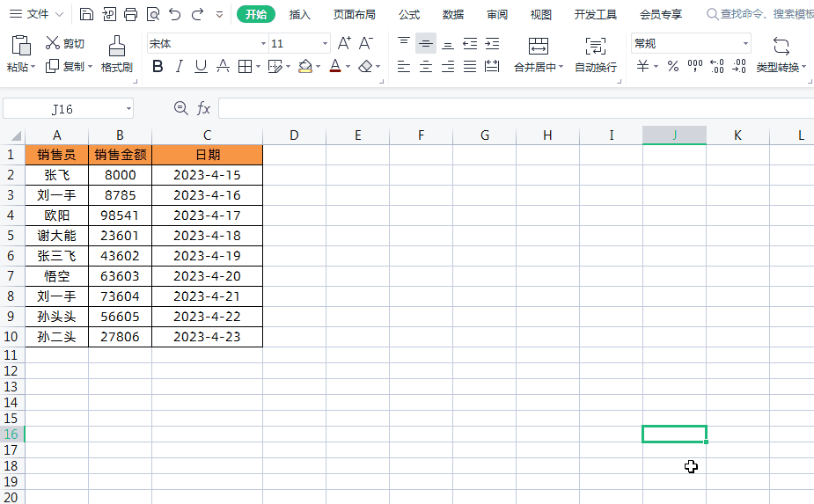Apply fill color bucket

[305, 67]
